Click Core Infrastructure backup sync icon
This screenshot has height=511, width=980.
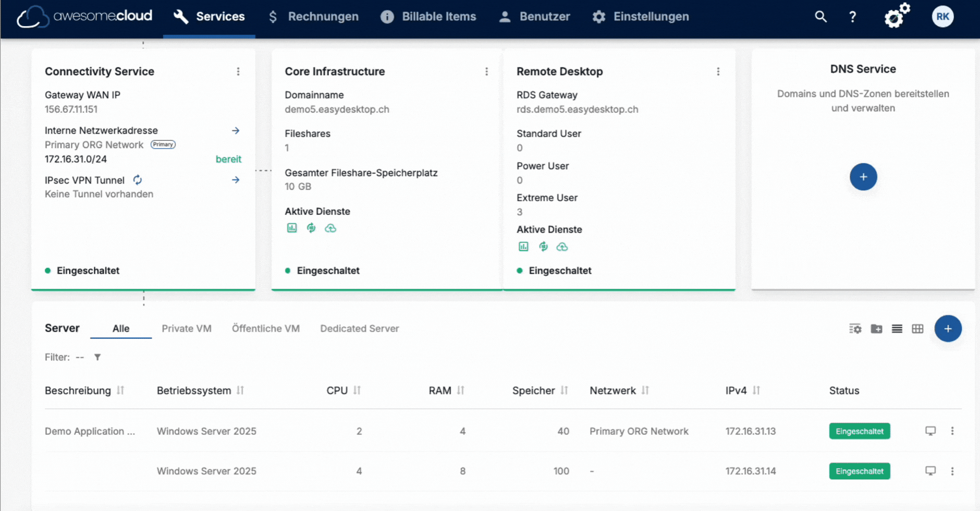[x=311, y=228]
